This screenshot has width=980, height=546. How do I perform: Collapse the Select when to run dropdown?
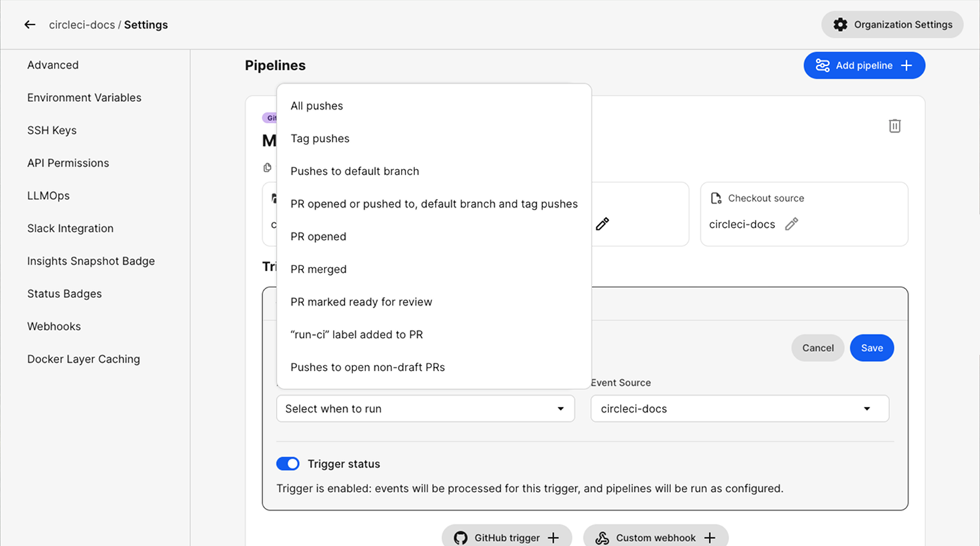coord(425,408)
